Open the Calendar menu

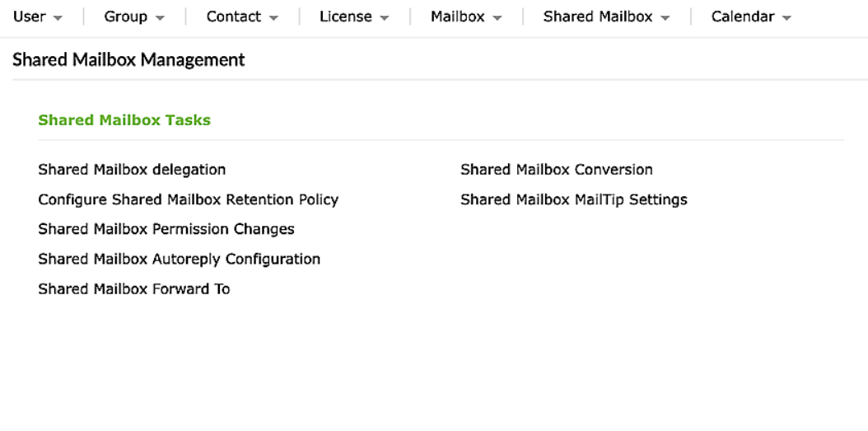click(744, 17)
